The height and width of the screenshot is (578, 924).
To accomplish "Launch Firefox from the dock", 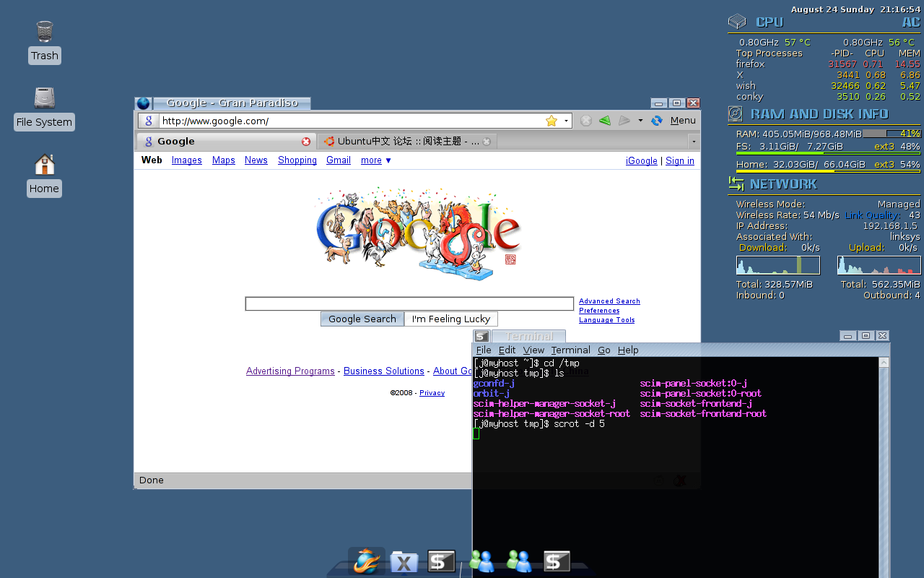I will [x=367, y=561].
